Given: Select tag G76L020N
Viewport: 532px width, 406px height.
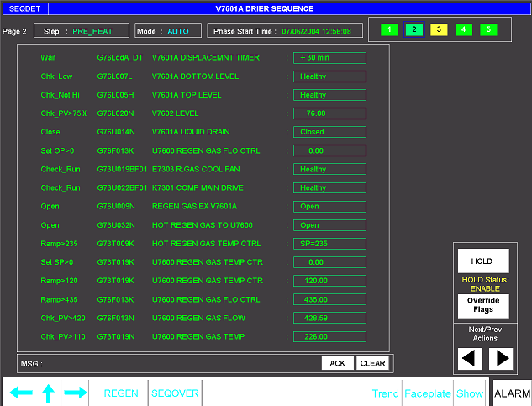Looking at the screenshot, I should click(115, 113).
